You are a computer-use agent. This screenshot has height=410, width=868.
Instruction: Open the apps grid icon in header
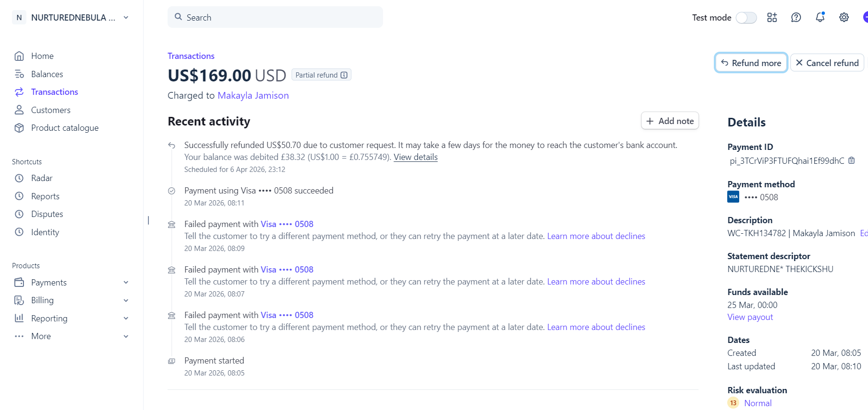coord(772,18)
